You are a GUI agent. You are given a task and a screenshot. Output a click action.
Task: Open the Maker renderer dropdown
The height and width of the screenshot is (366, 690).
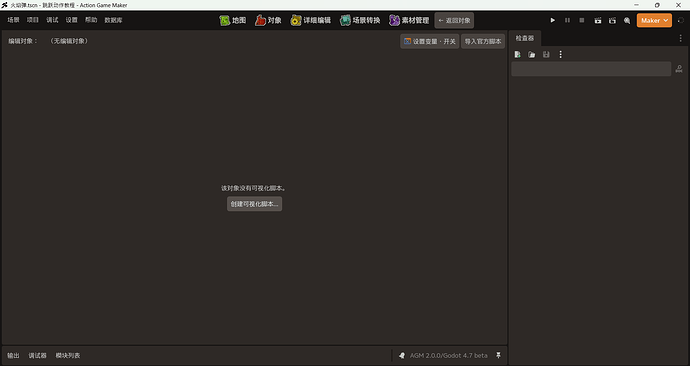(654, 20)
